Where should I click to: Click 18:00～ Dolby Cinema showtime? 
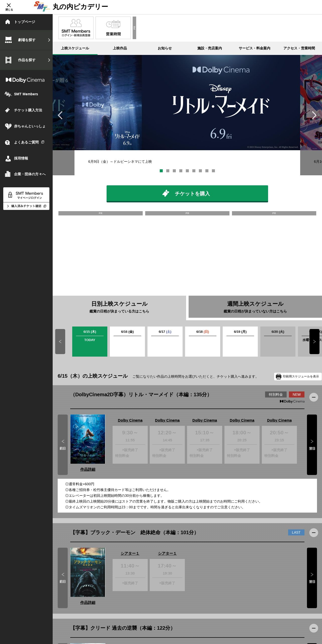point(242,445)
